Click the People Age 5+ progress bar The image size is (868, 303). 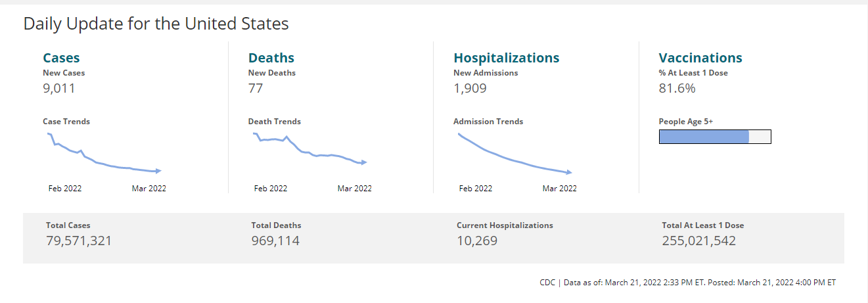click(714, 137)
